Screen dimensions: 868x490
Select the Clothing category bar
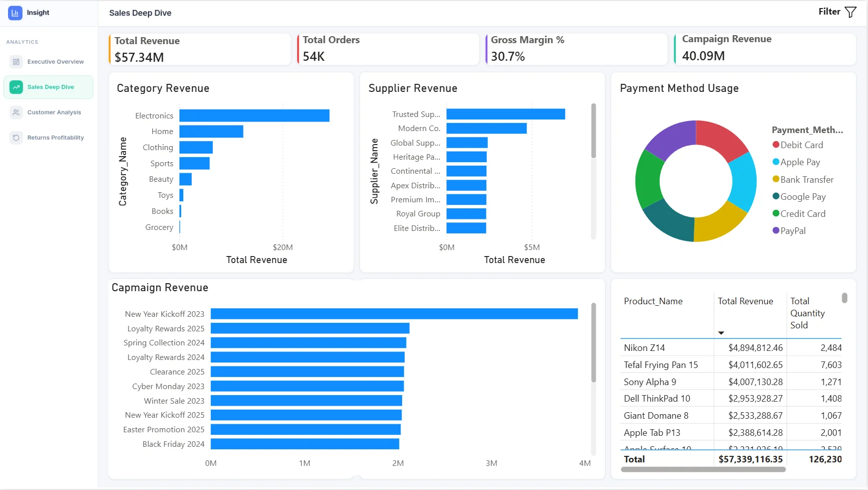coord(196,147)
